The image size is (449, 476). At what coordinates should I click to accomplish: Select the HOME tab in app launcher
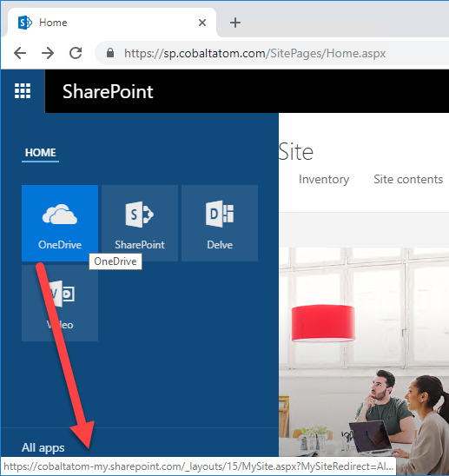pos(40,153)
